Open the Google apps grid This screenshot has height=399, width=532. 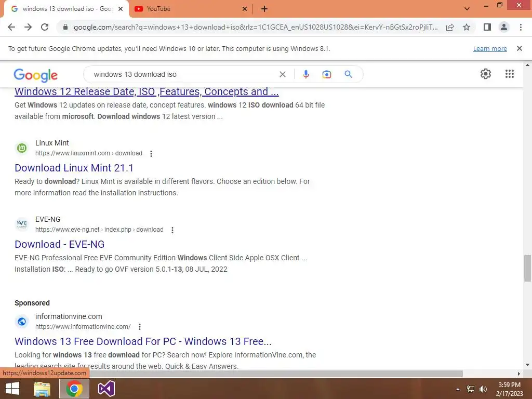(510, 74)
